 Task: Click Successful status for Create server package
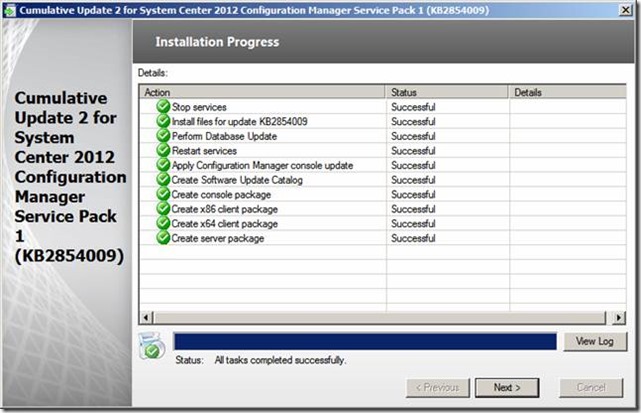(413, 238)
